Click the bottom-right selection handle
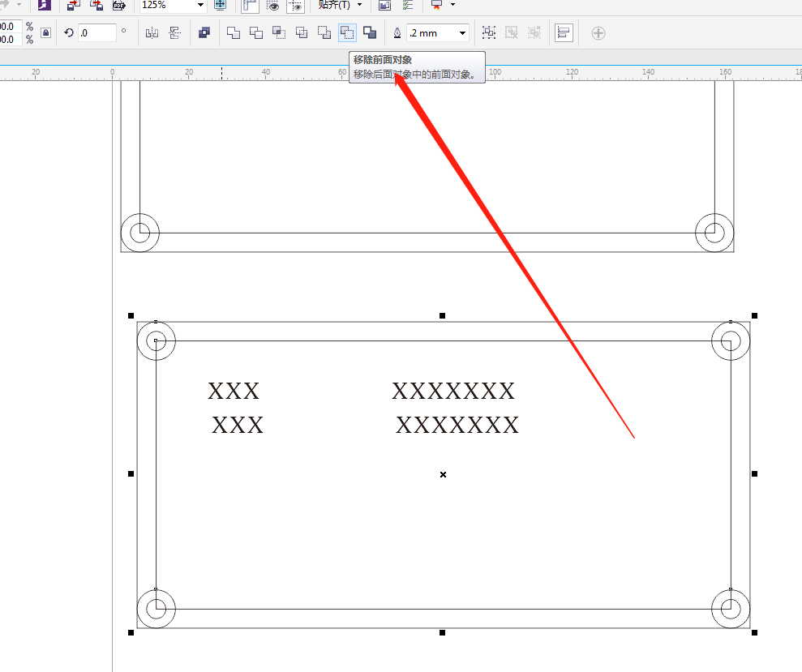This screenshot has width=802, height=672. (754, 632)
